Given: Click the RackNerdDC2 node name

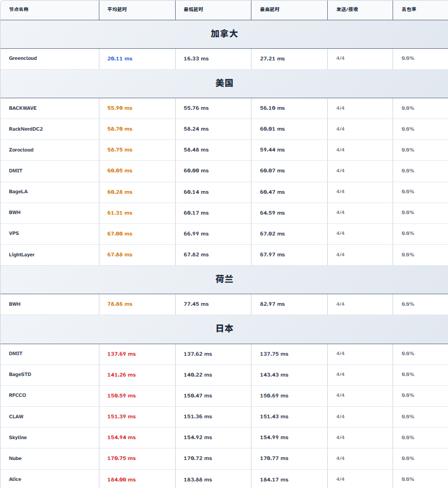Looking at the screenshot, I should [x=26, y=129].
